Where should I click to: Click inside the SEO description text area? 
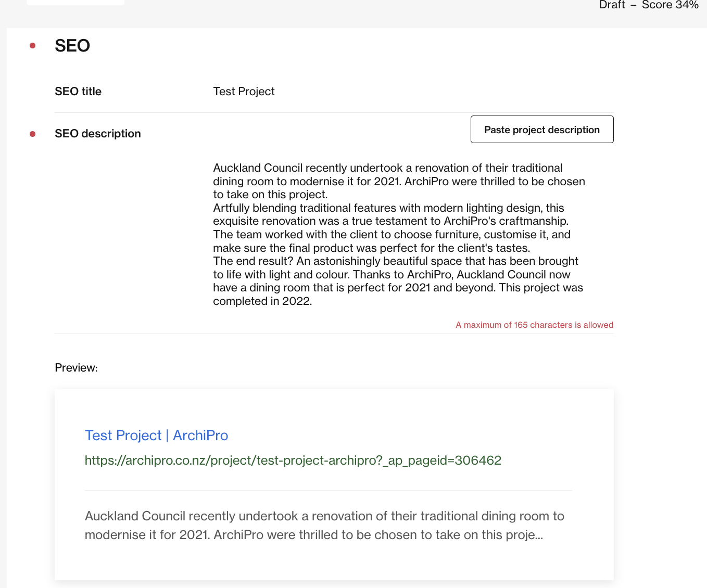[x=399, y=235]
